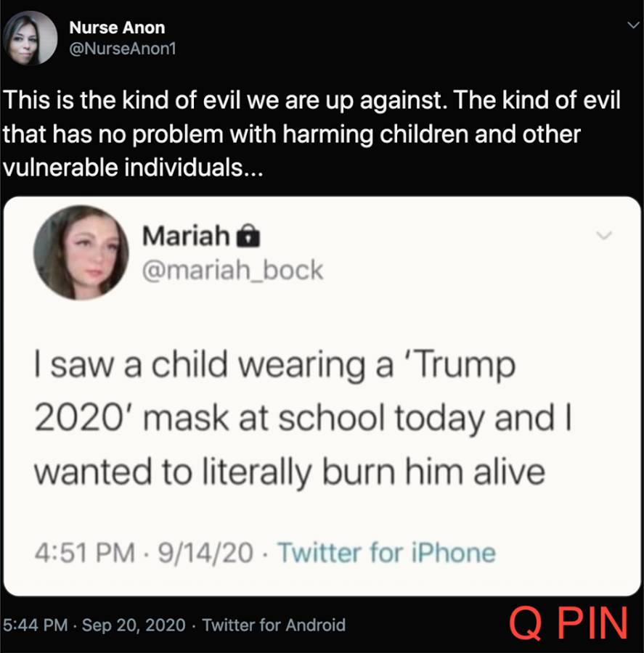Expand the quoted tweet's chevron menu
This screenshot has height=653, width=644.
(604, 235)
